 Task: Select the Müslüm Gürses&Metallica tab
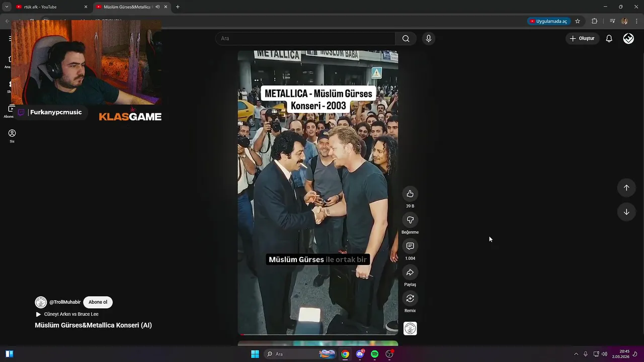127,7
